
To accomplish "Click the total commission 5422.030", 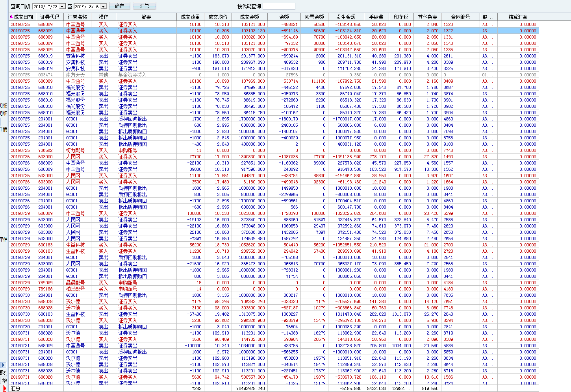I will coord(376,388).
